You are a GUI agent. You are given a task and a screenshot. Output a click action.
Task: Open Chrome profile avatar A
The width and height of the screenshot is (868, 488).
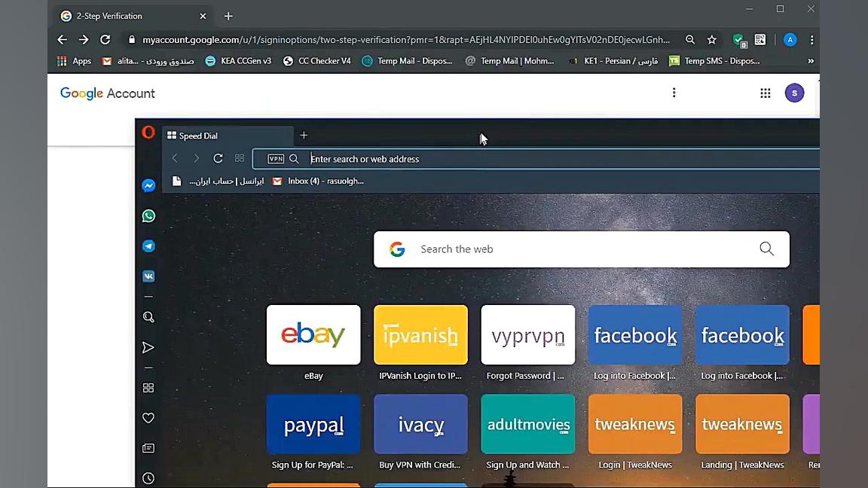point(790,40)
